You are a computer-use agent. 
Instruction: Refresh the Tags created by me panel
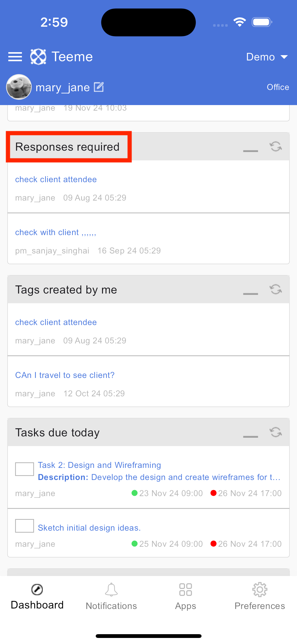click(276, 289)
